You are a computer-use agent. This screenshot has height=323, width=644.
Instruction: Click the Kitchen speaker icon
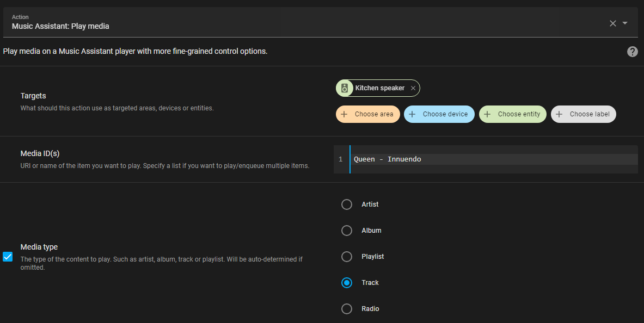[344, 88]
